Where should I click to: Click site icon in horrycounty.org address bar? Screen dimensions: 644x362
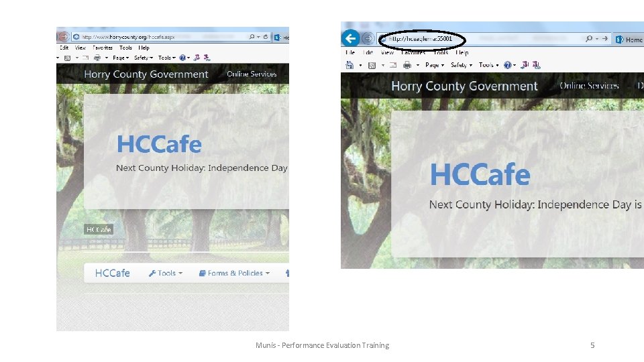pos(76,37)
